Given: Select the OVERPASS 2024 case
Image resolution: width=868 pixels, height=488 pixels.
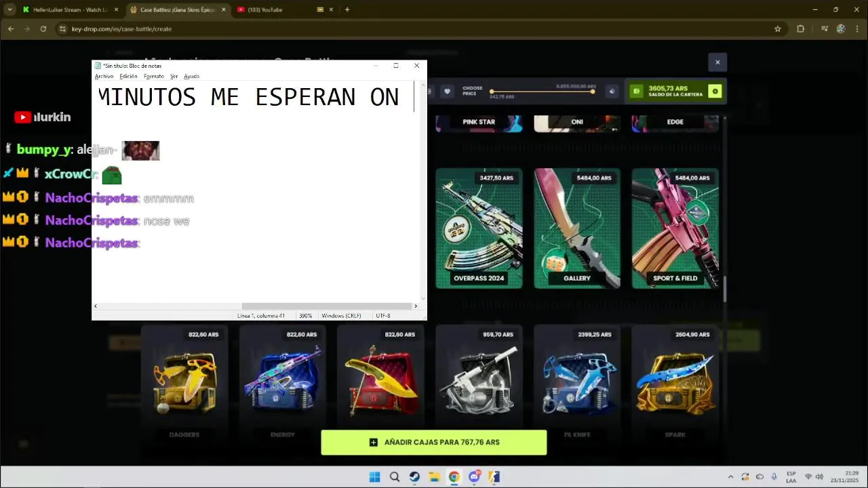Looking at the screenshot, I should pos(479,228).
